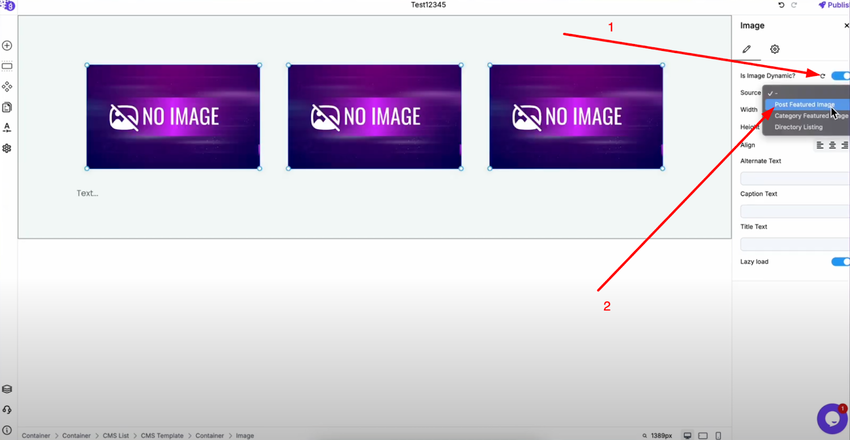
Task: Open the components diamond-grid icon
Action: [7, 87]
